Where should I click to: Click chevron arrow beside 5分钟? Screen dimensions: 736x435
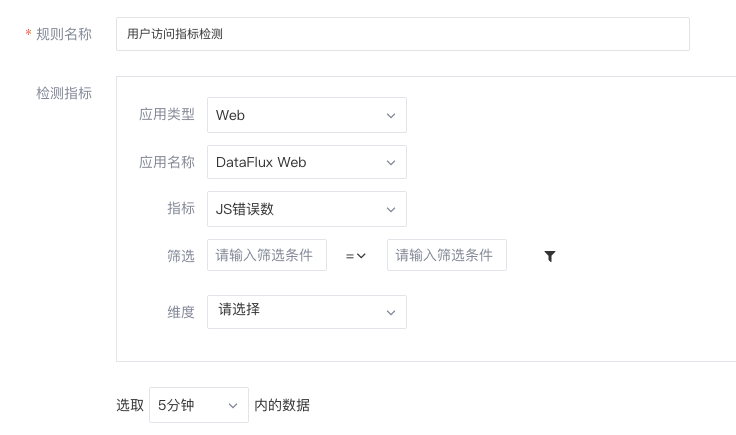233,405
